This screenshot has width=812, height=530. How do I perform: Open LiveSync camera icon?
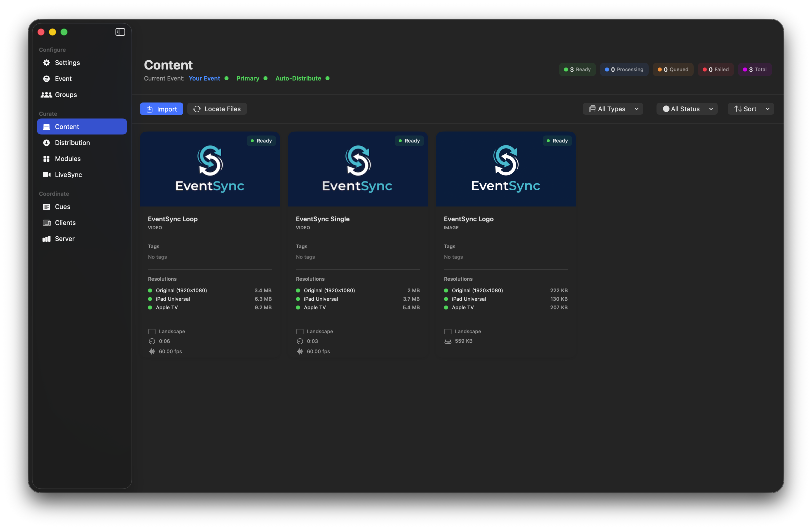click(x=47, y=174)
